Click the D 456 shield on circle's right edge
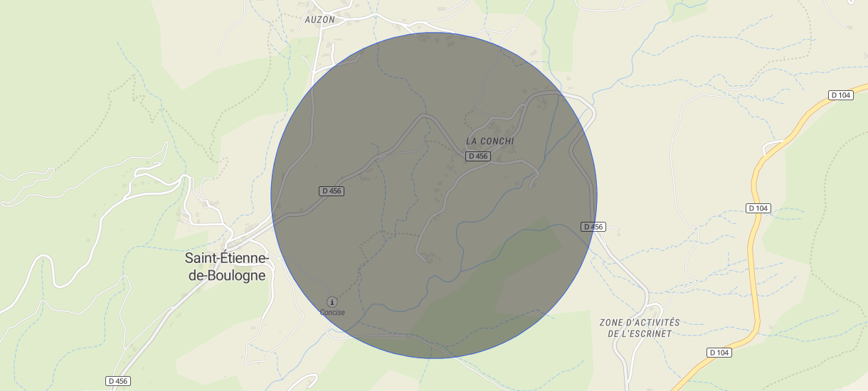The height and width of the screenshot is (391, 868). click(x=593, y=227)
